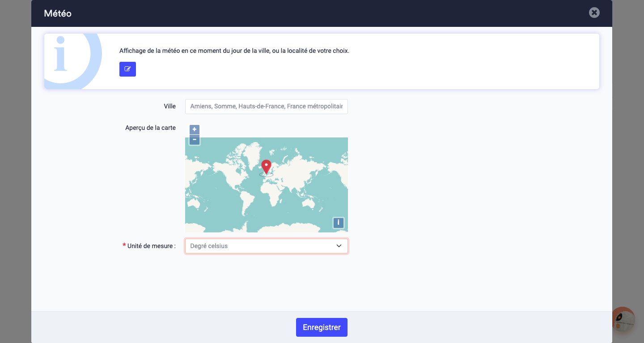Zoom in on the map preview

point(195,129)
